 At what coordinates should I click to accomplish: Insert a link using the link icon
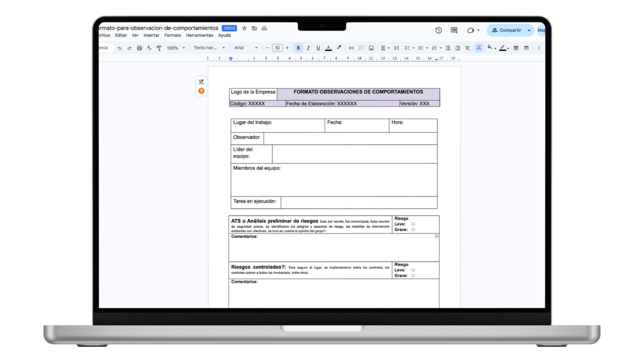click(351, 48)
